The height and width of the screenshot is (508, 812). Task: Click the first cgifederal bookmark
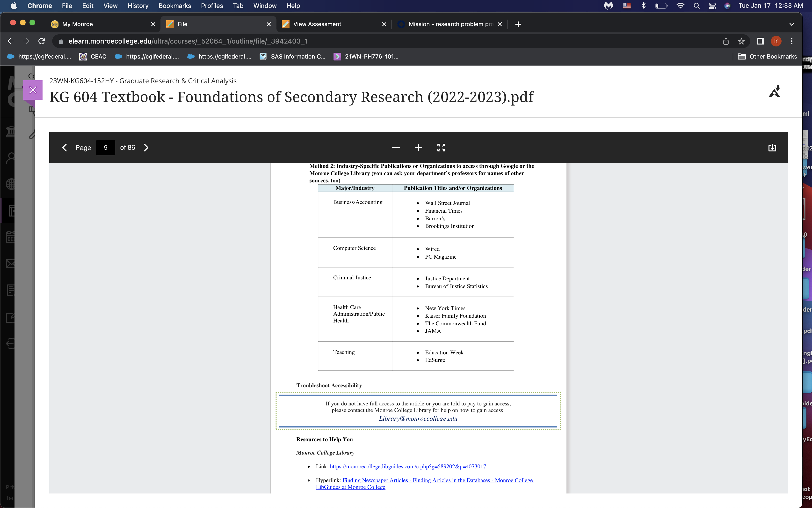point(39,56)
